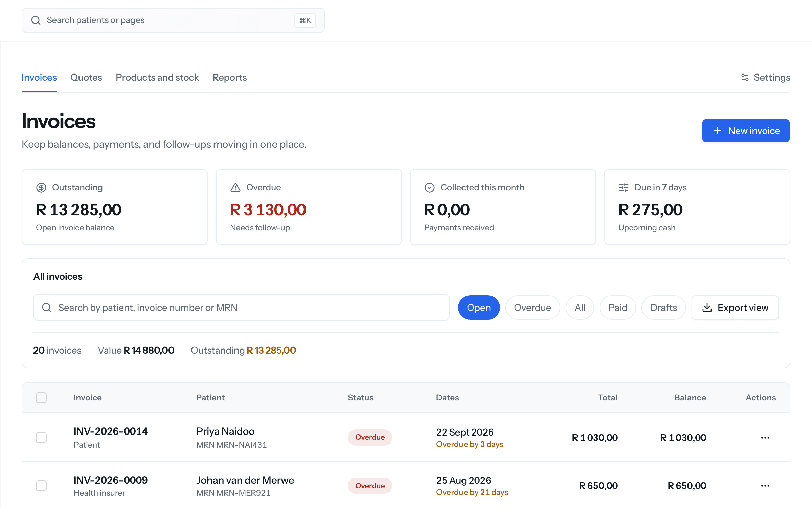Click the dollar icon on Outstanding card
Viewport: 812px width, 508px height.
[41, 187]
